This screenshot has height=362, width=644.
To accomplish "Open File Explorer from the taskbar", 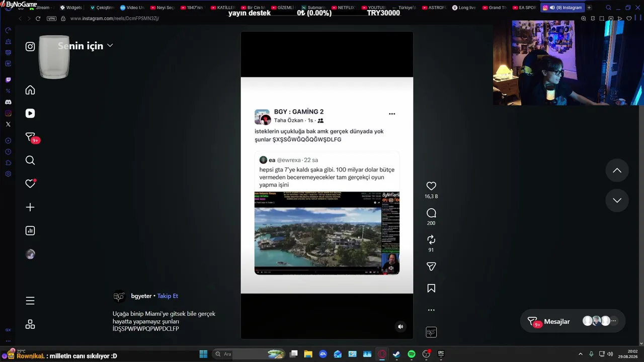I will (308, 354).
